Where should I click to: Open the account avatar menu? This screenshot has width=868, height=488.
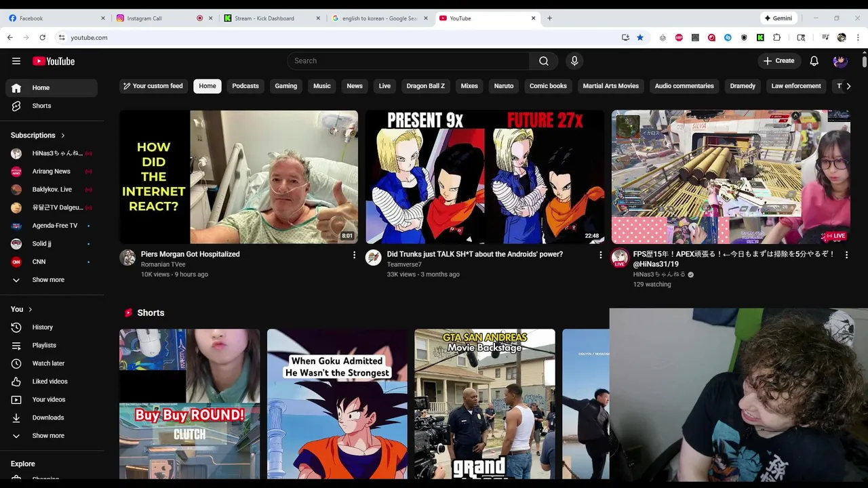(x=840, y=61)
